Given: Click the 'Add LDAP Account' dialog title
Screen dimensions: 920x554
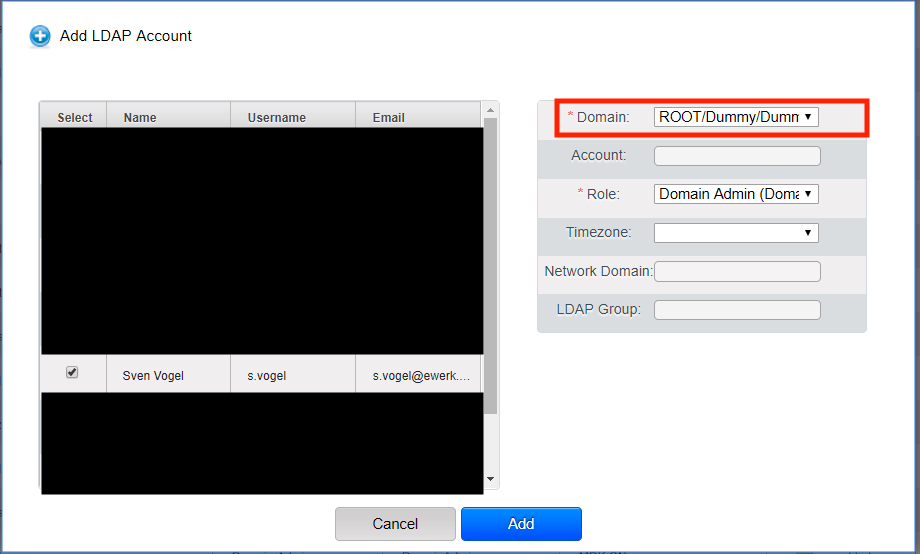Looking at the screenshot, I should (x=126, y=36).
